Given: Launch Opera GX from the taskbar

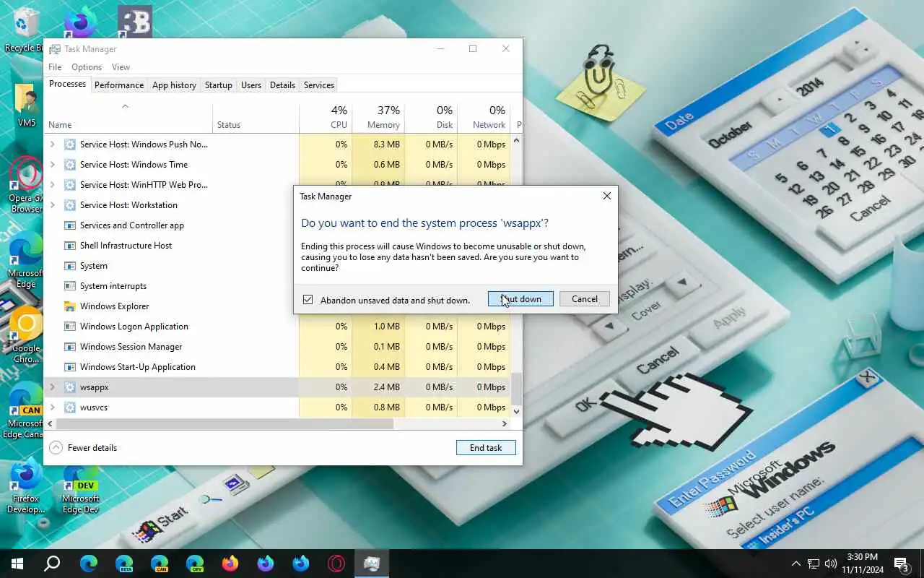Looking at the screenshot, I should click(x=336, y=564).
